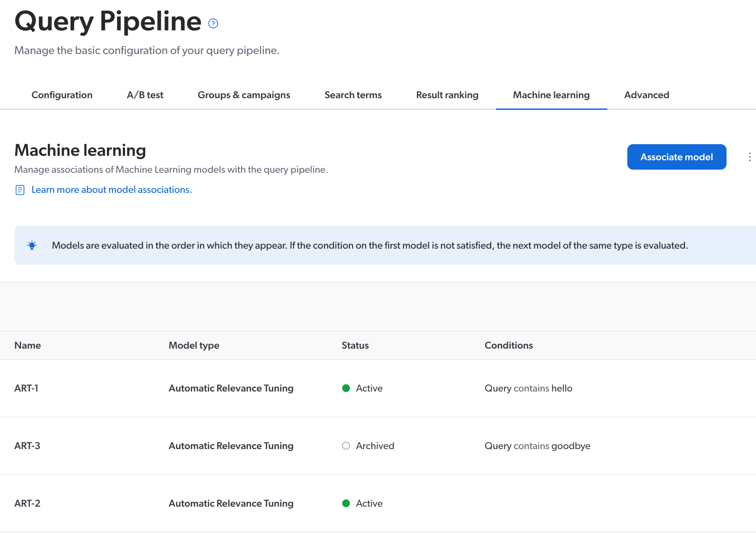
Task: Click the hollow Archived status circle for ART-3
Action: 346,446
